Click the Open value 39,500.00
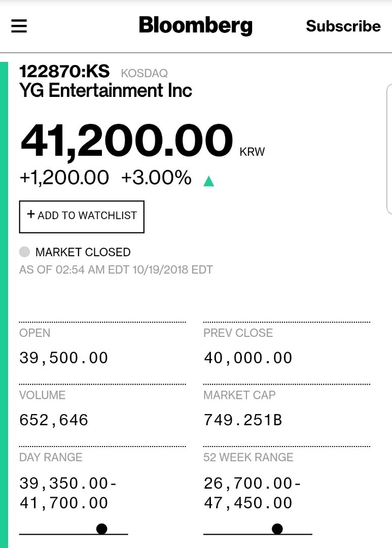392x548 pixels. click(x=64, y=358)
